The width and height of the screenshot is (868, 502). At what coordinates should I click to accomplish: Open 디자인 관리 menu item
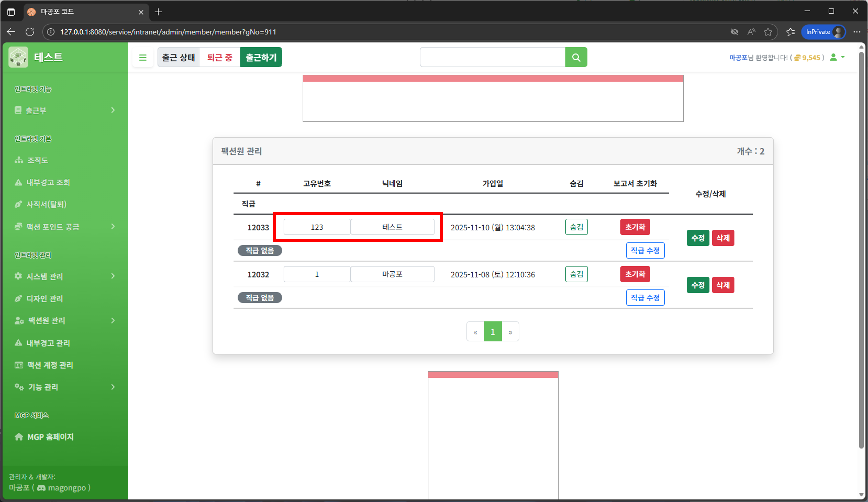point(44,299)
